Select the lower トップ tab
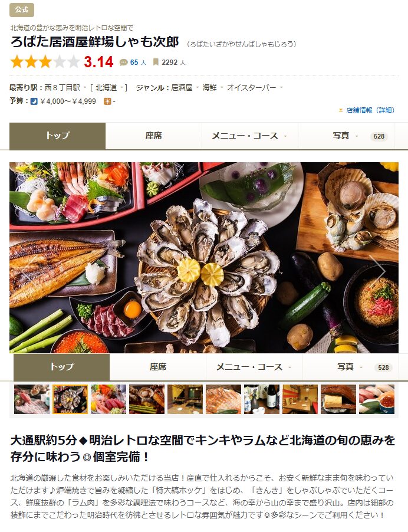Viewport: 408px width, 532px height. (62, 367)
